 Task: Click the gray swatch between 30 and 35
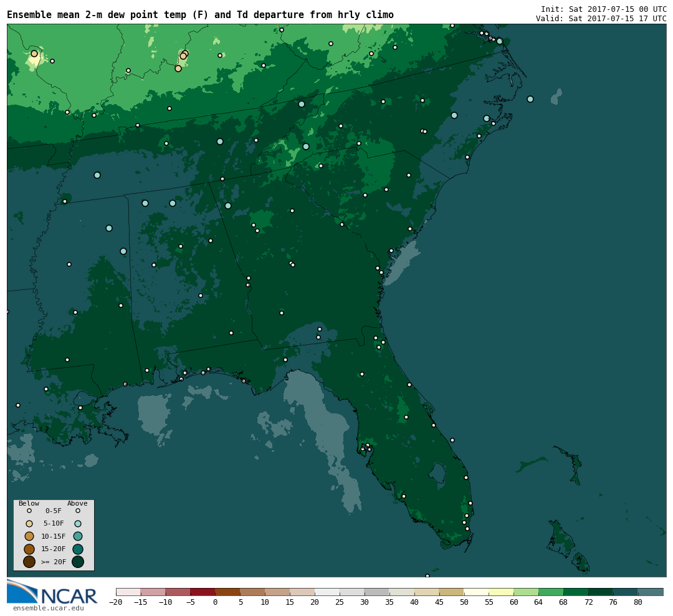click(377, 592)
